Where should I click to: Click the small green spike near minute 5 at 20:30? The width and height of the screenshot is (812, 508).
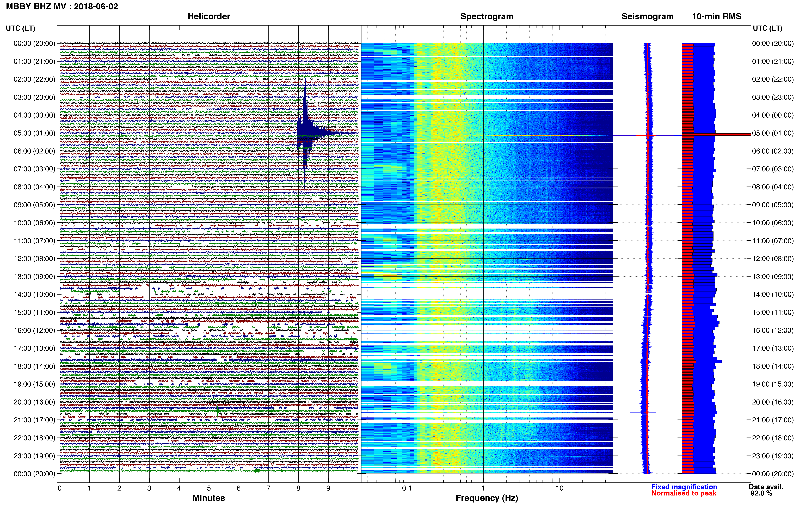218,411
